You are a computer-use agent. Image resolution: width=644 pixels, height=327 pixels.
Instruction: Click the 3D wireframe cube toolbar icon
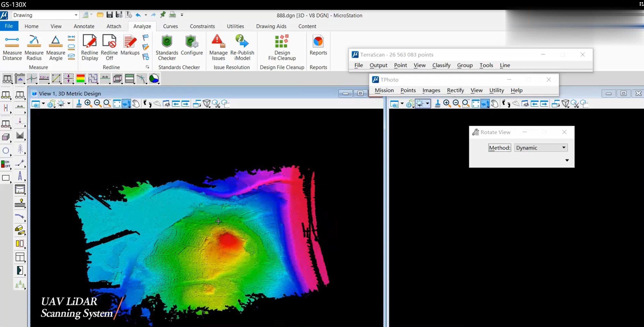(118, 79)
